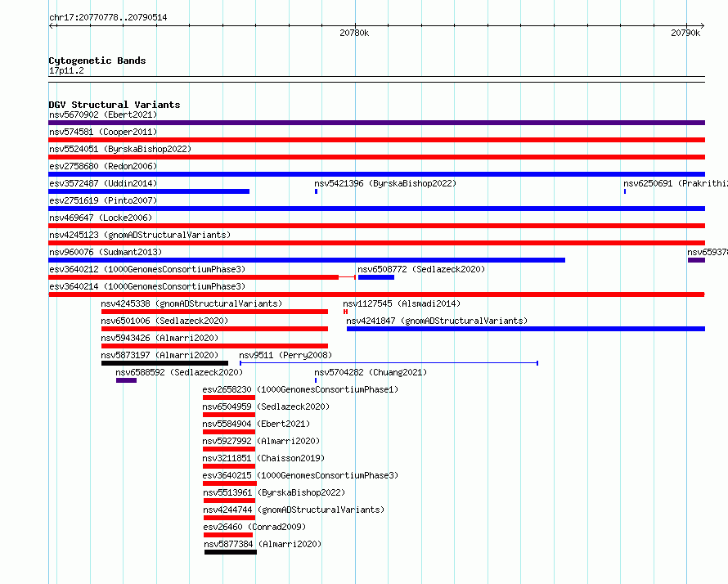The width and height of the screenshot is (728, 584).
Task: Open nsv5513961 (ByrskaBishop2022) label
Action: click(x=274, y=492)
